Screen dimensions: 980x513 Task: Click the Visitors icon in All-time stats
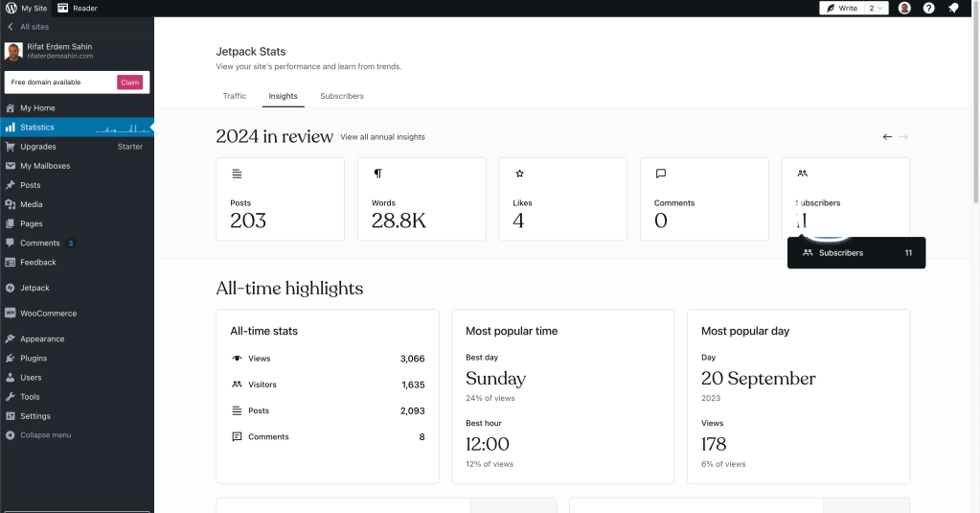[x=237, y=385]
